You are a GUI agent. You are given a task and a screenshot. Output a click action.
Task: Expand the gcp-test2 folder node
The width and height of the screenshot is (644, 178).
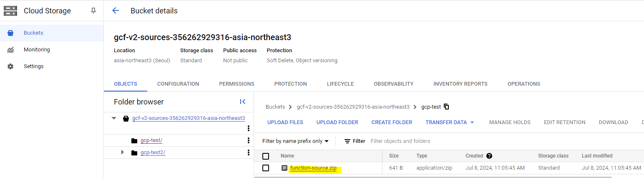click(x=122, y=152)
